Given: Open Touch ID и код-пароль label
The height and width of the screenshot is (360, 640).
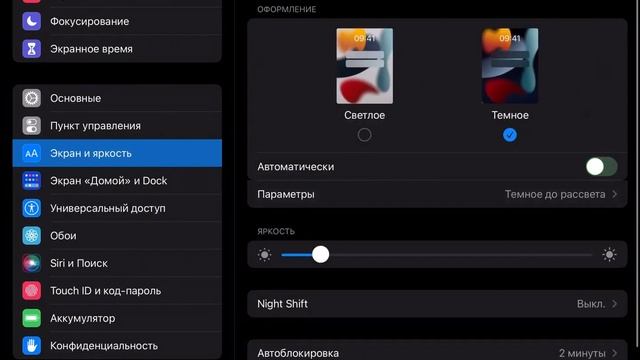Looking at the screenshot, I should pos(105,291).
